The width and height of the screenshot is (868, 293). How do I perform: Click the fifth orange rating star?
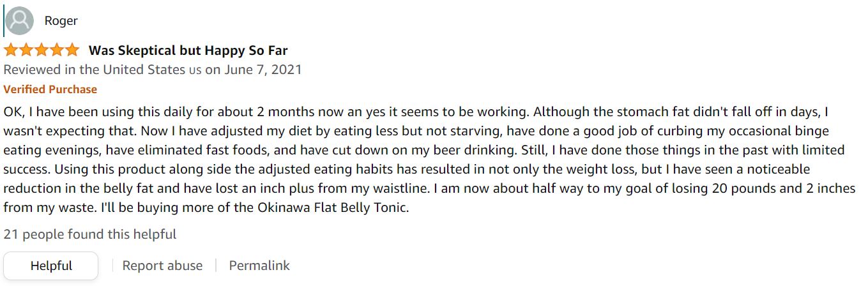pyautogui.click(x=72, y=50)
